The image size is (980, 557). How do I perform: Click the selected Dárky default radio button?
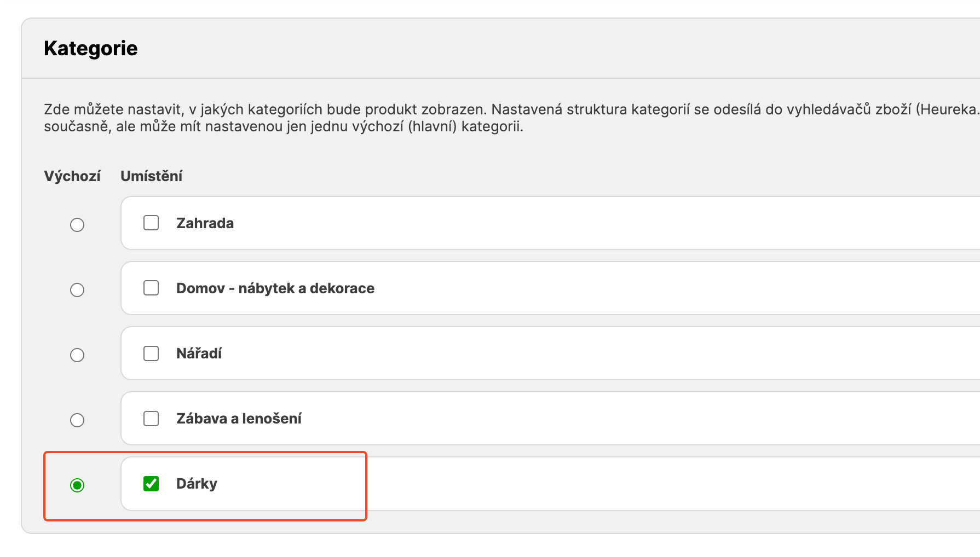[77, 485]
